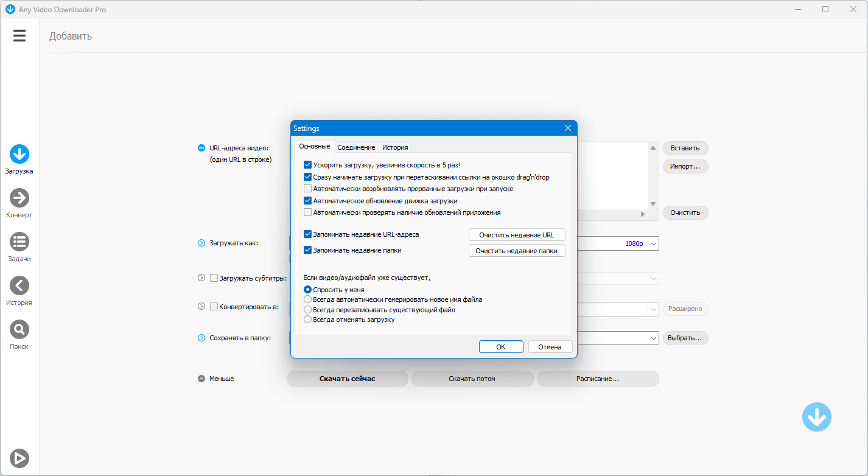Image resolution: width=868 pixels, height=476 pixels.
Task: Select Всегда перезаписывать существующий файл option
Action: (307, 310)
